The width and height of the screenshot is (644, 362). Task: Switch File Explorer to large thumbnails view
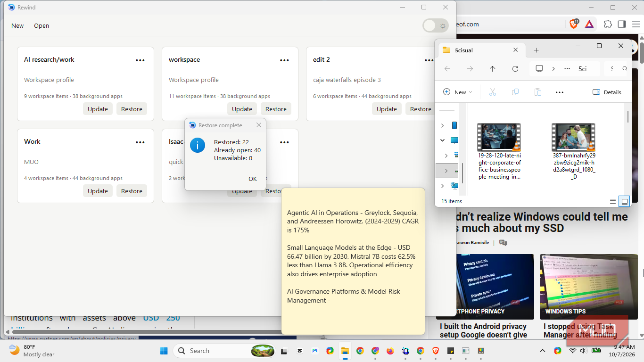click(x=625, y=201)
